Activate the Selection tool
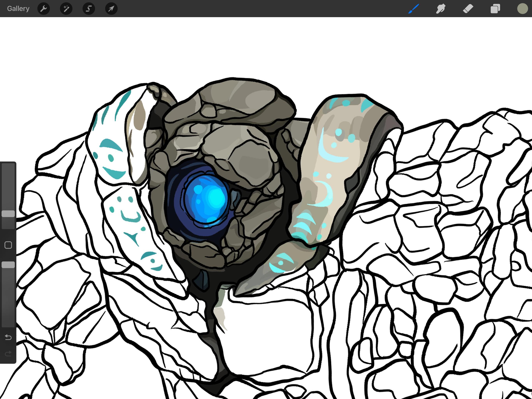Screen dimensions: 532x399 point(89,9)
